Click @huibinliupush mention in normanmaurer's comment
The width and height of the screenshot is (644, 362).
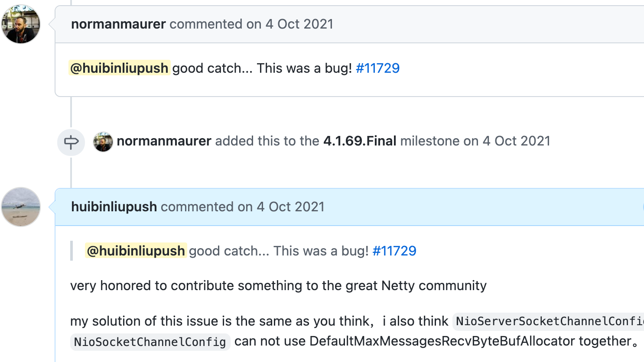pos(119,68)
